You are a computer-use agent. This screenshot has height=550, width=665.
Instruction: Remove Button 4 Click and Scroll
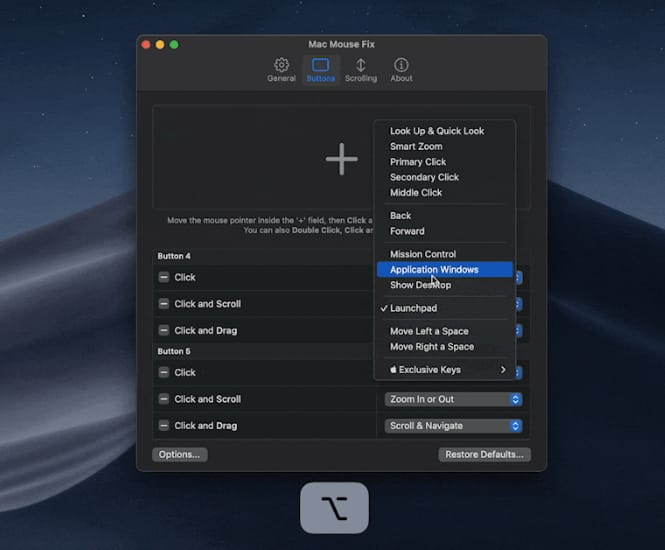tap(164, 304)
